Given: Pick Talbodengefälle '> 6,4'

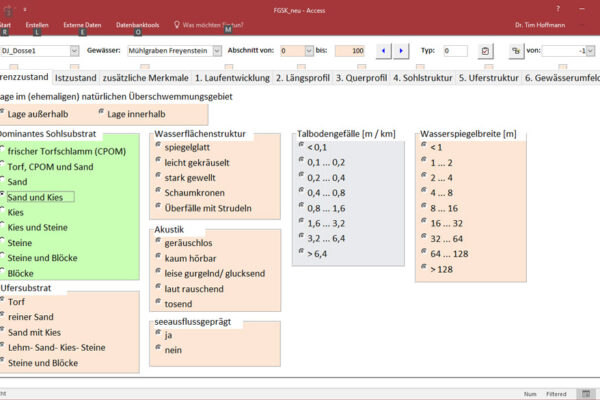Looking at the screenshot, I should click(x=313, y=254).
